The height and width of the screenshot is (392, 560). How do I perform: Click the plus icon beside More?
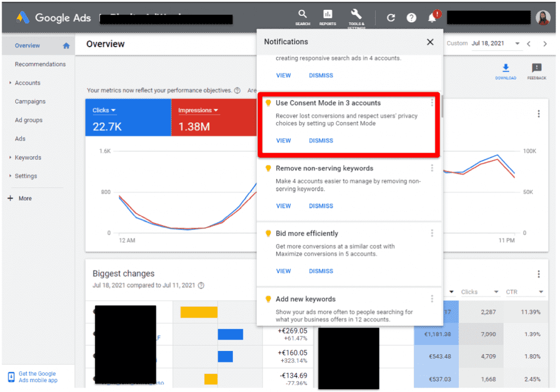(10, 198)
